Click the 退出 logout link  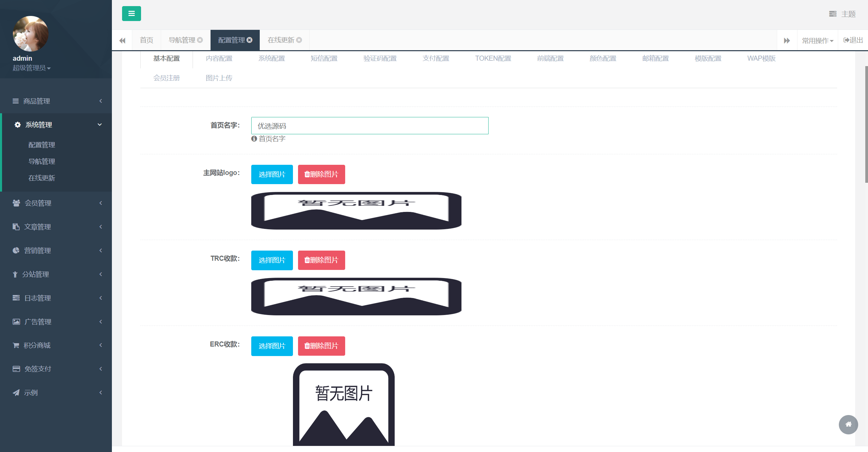pyautogui.click(x=853, y=40)
